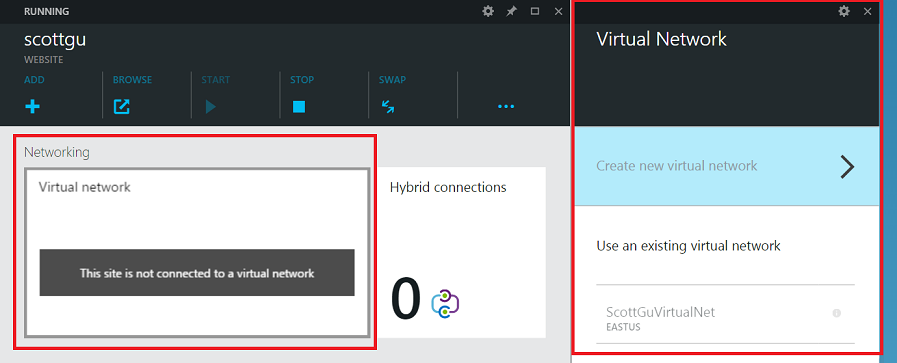Choose ScottGuVirtualNet existing network
The height and width of the screenshot is (363, 897).
(x=725, y=318)
